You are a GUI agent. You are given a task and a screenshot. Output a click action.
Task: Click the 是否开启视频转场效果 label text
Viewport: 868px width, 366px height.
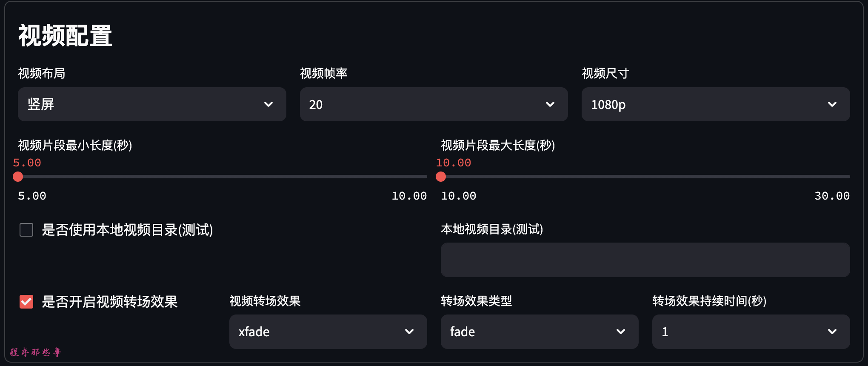pos(110,302)
